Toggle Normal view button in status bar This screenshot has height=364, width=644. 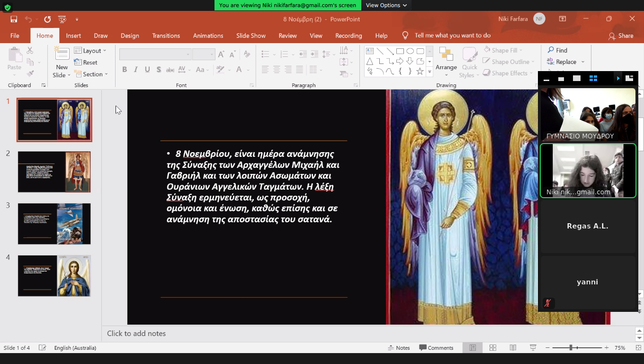point(473,347)
